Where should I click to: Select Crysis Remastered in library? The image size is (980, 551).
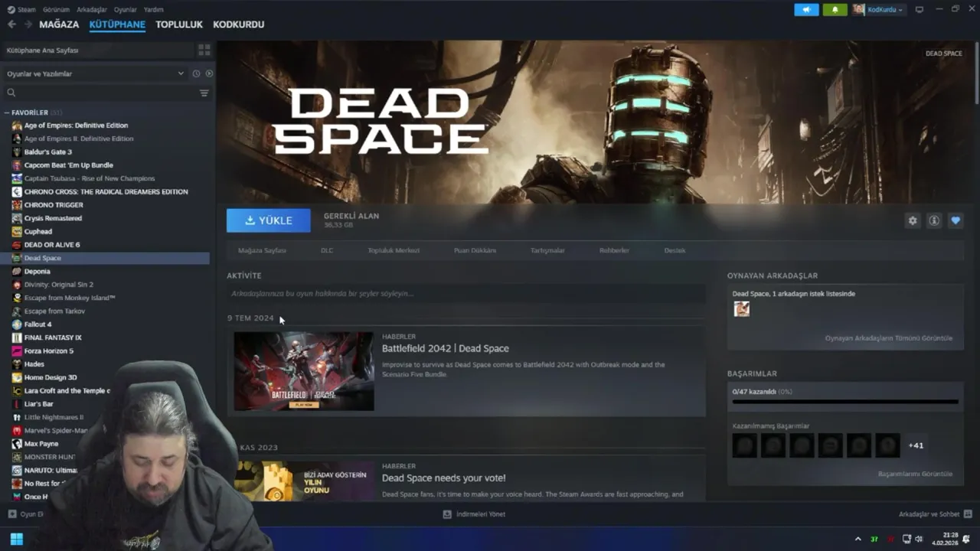[53, 218]
